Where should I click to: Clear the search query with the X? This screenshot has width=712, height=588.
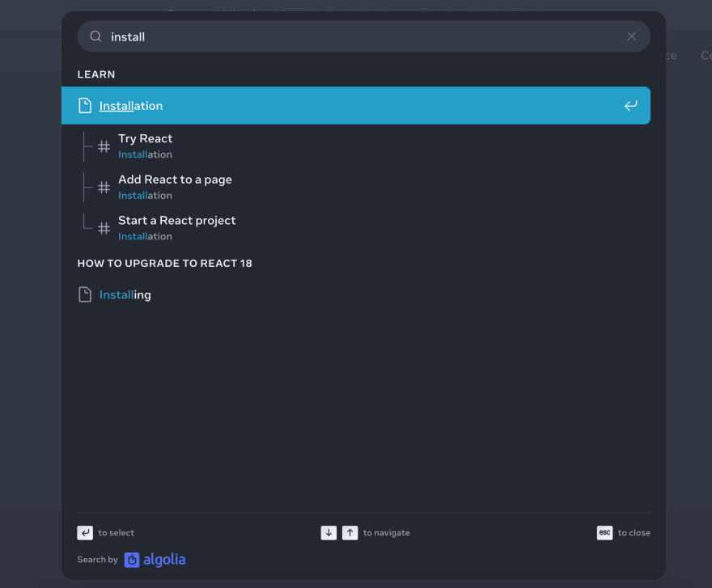click(631, 36)
